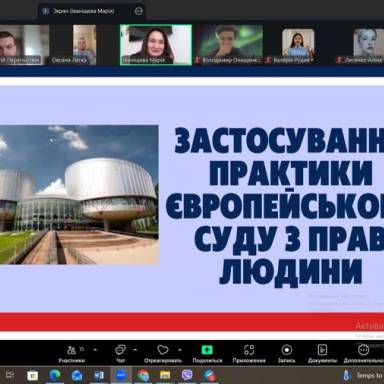The height and width of the screenshot is (384, 384).
Task: Switch to Zoom in the taskbar
Action: (x=121, y=375)
